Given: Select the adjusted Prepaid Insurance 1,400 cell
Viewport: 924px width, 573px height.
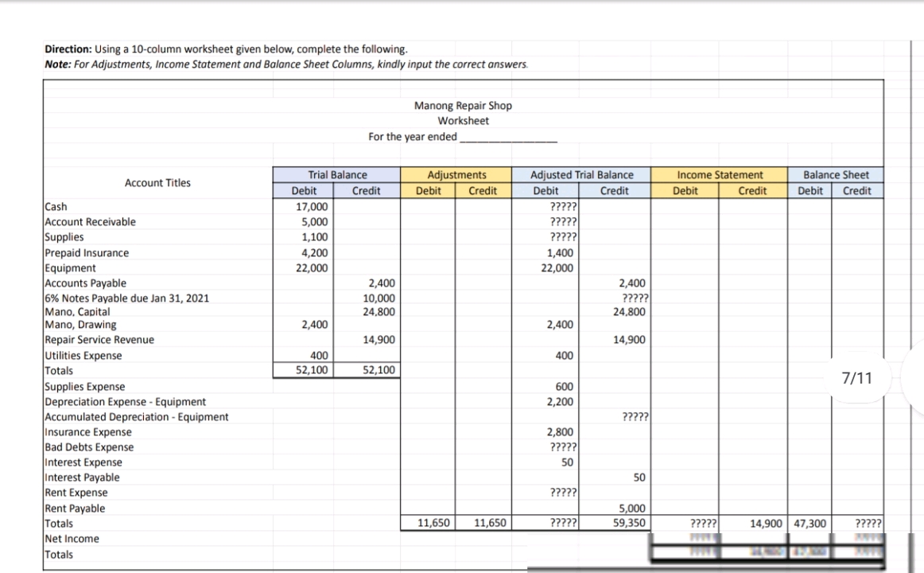Looking at the screenshot, I should 559,253.
